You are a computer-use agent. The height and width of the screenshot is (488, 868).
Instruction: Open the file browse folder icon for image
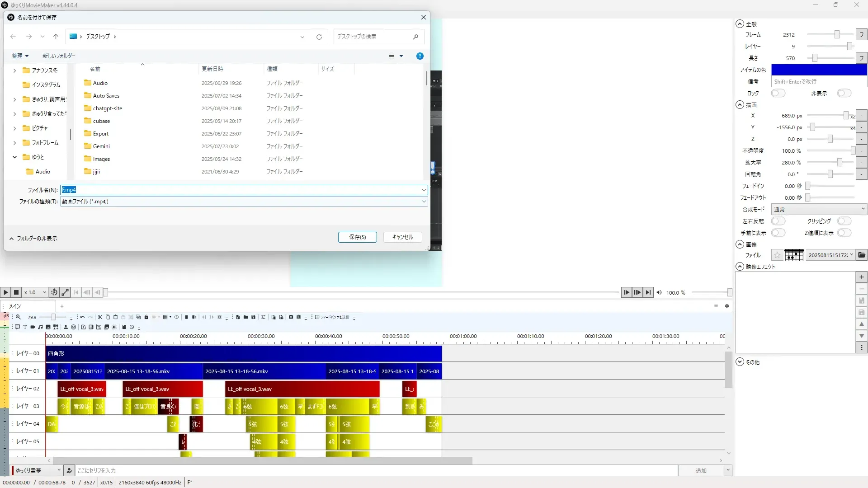click(x=862, y=255)
